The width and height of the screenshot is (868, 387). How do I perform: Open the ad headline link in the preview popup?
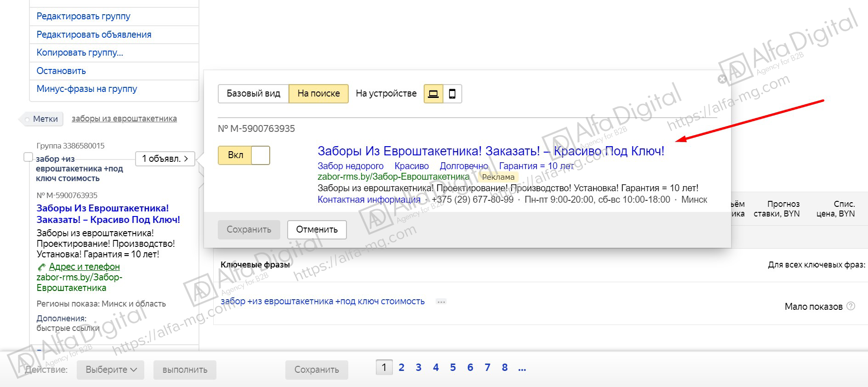click(491, 151)
